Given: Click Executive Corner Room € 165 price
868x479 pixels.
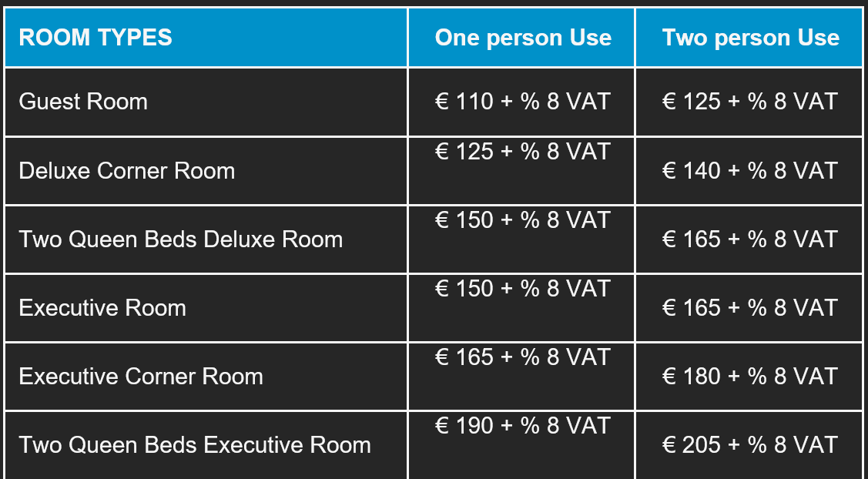Looking at the screenshot, I should 522,357.
